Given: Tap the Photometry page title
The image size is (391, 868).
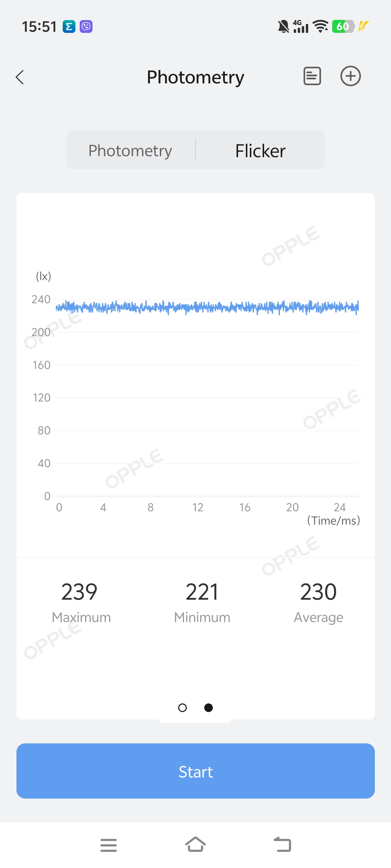Looking at the screenshot, I should click(195, 77).
